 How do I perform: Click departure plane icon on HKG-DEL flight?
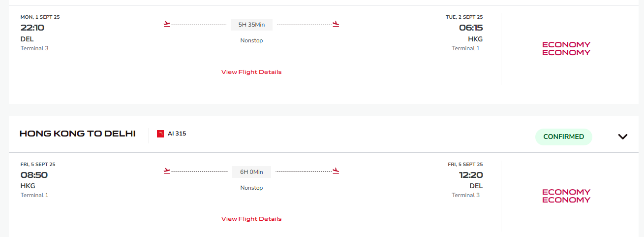(167, 171)
